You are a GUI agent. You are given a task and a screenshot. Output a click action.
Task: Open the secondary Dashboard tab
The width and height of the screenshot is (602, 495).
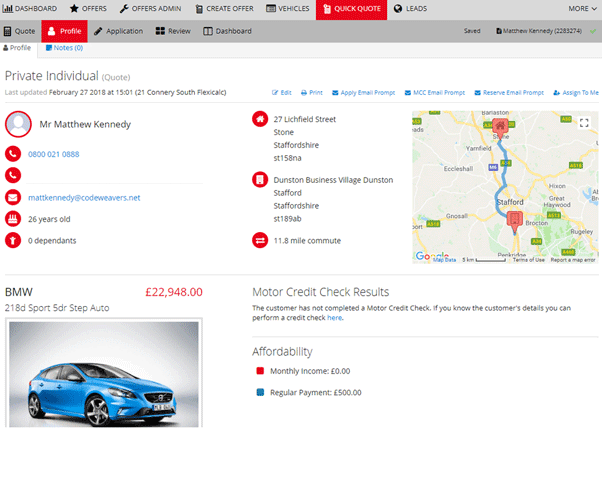click(x=227, y=31)
